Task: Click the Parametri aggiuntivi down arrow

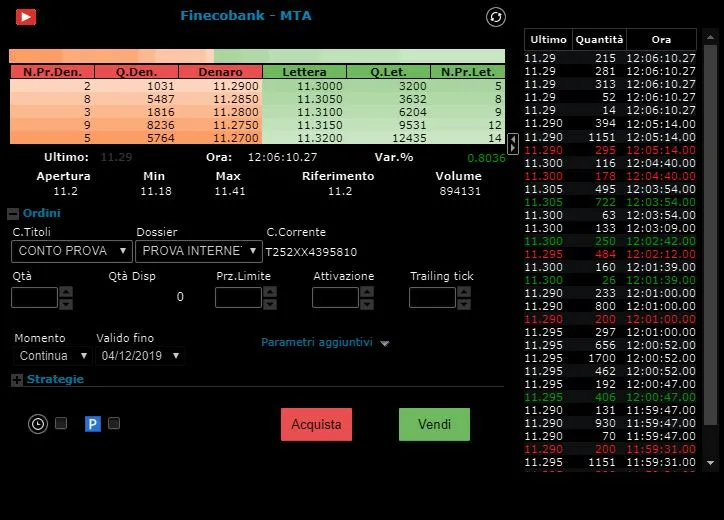Action: (385, 343)
